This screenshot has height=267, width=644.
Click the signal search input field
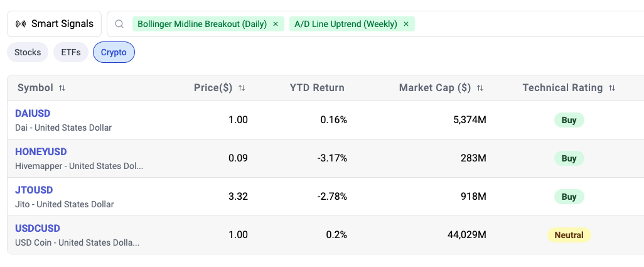(527, 24)
